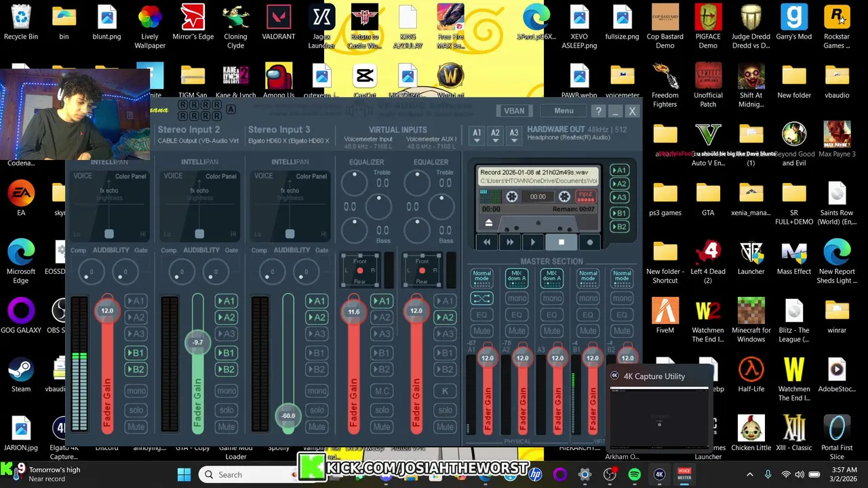Select the GOG GALAXY desktop icon
Image resolution: width=868 pixels, height=488 pixels.
tap(21, 317)
